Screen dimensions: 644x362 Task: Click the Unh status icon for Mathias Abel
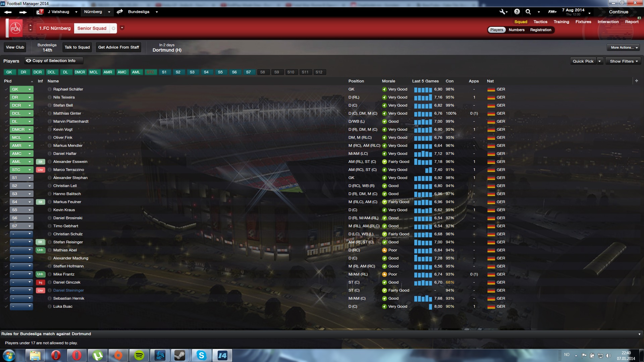[x=40, y=250]
